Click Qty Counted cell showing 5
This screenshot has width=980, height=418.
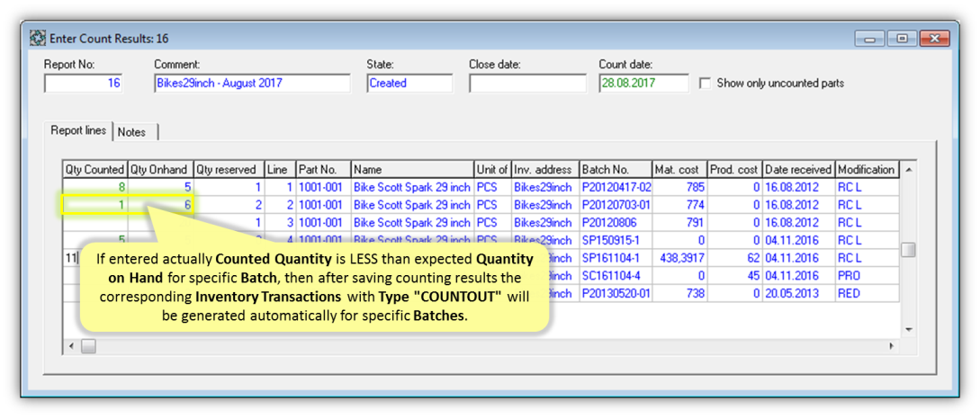95,240
